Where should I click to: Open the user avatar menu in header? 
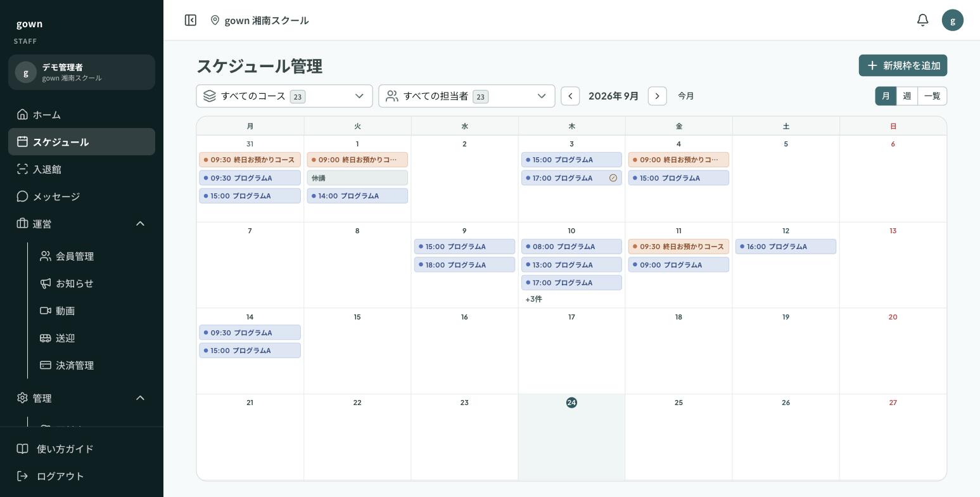coord(952,20)
